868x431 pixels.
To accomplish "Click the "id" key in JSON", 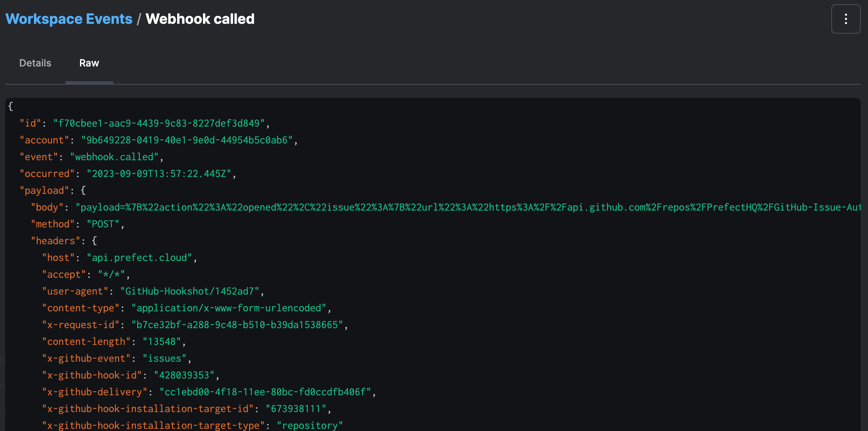I will point(30,123).
